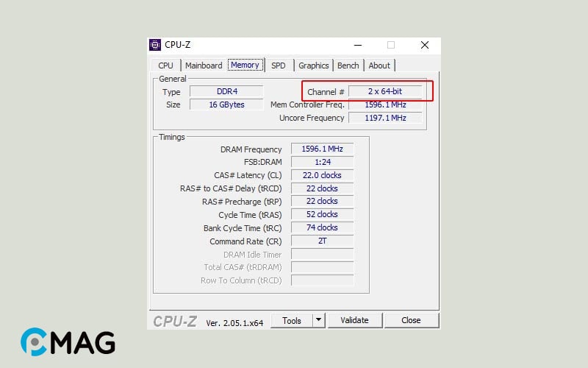Screen dimensions: 588x368
Task: Click the 2 x 64-bit channel value
Action: point(385,91)
